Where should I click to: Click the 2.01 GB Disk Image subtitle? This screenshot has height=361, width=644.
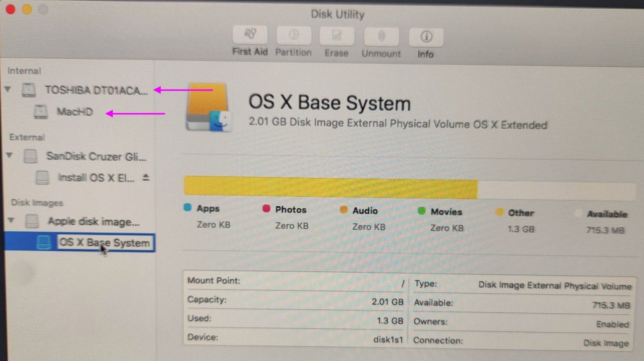tap(398, 123)
